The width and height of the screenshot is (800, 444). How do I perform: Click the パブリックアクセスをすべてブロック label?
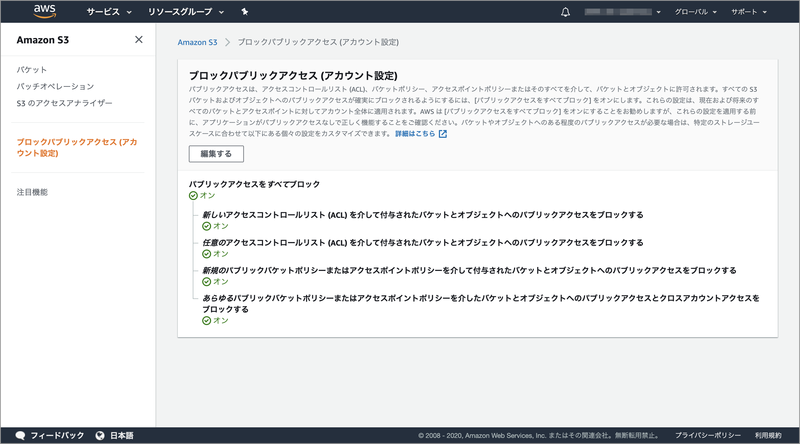pyautogui.click(x=255, y=184)
